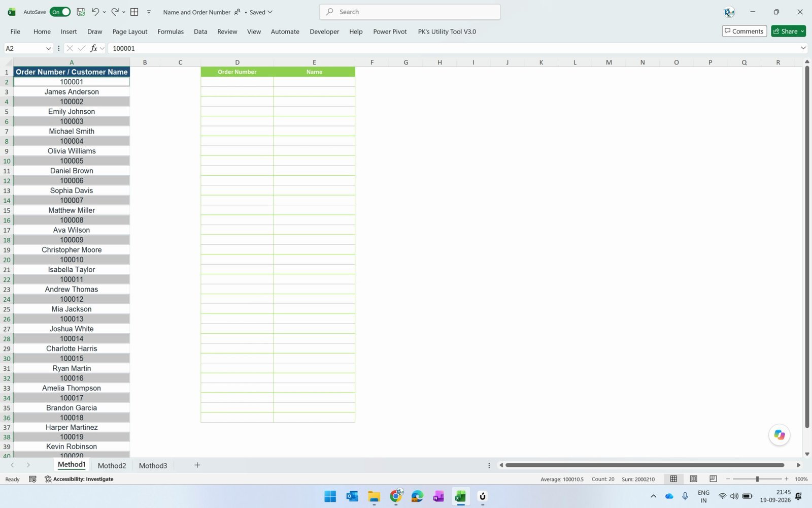Click the next sheet navigation arrow
Viewport: 812px width, 508px height.
pyautogui.click(x=28, y=465)
